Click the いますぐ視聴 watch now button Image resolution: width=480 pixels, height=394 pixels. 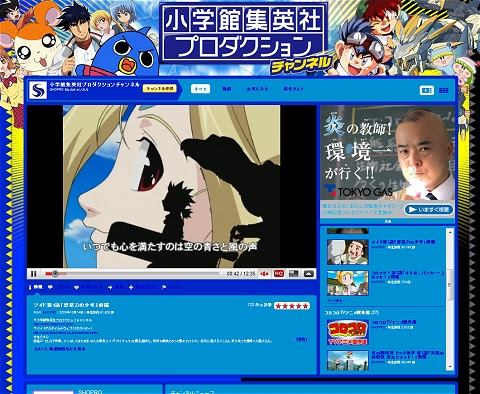[429, 210]
